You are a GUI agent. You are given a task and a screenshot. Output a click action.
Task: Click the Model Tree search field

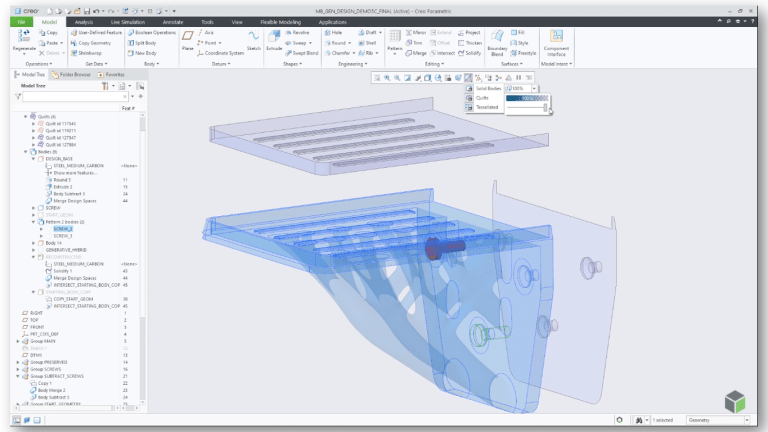[x=70, y=96]
